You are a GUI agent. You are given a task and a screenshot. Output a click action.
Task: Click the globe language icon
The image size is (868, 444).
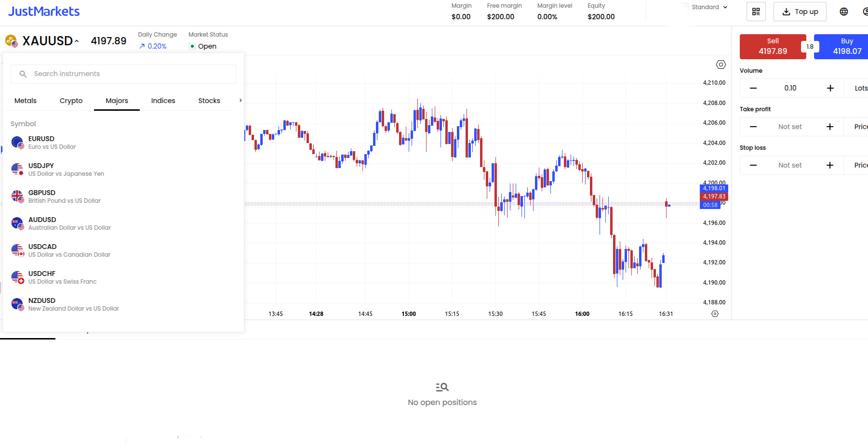coord(844,11)
